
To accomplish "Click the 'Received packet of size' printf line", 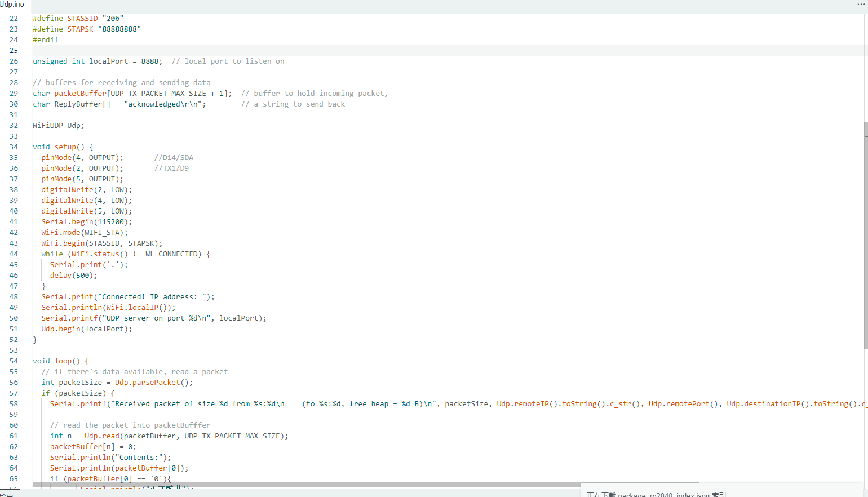I will pos(458,404).
